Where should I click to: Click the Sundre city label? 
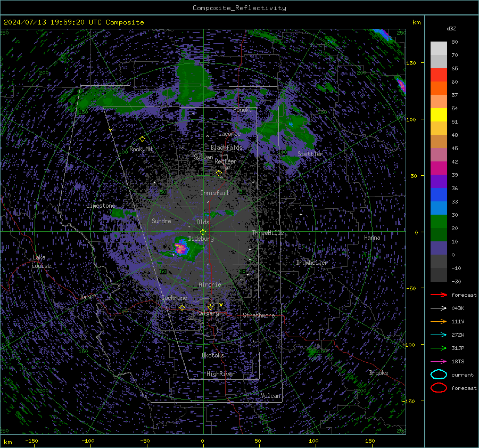161,221
